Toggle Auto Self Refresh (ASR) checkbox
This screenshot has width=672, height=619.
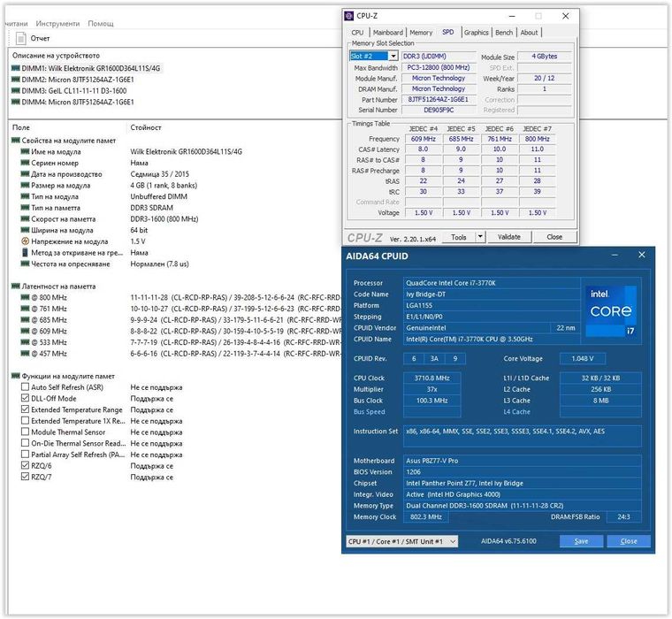(x=25, y=387)
